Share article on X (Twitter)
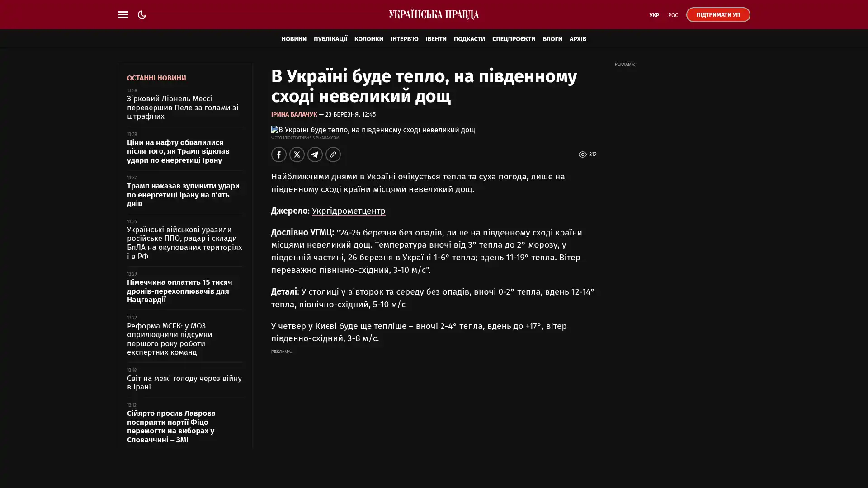 coord(297,155)
